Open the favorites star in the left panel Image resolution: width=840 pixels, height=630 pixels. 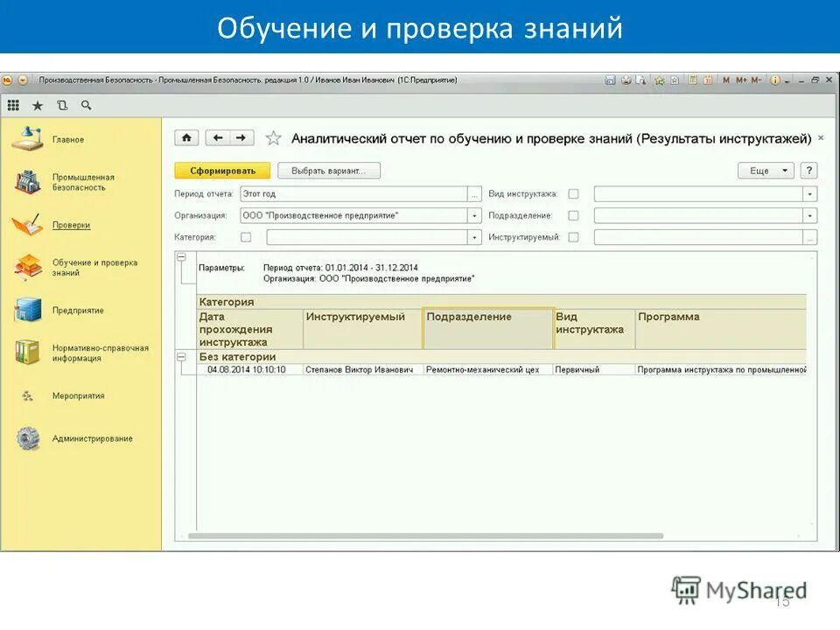point(38,104)
